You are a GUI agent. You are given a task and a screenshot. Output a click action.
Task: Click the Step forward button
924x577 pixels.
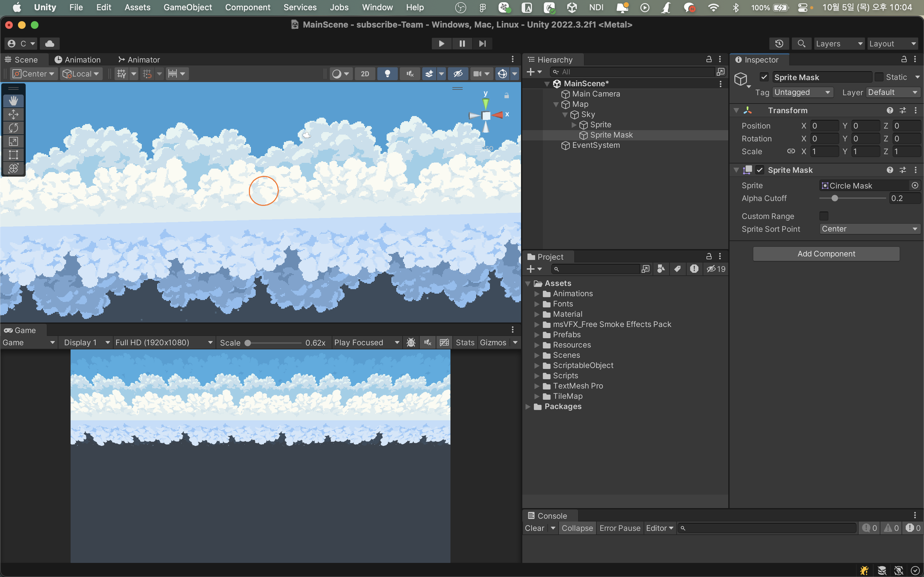click(482, 44)
